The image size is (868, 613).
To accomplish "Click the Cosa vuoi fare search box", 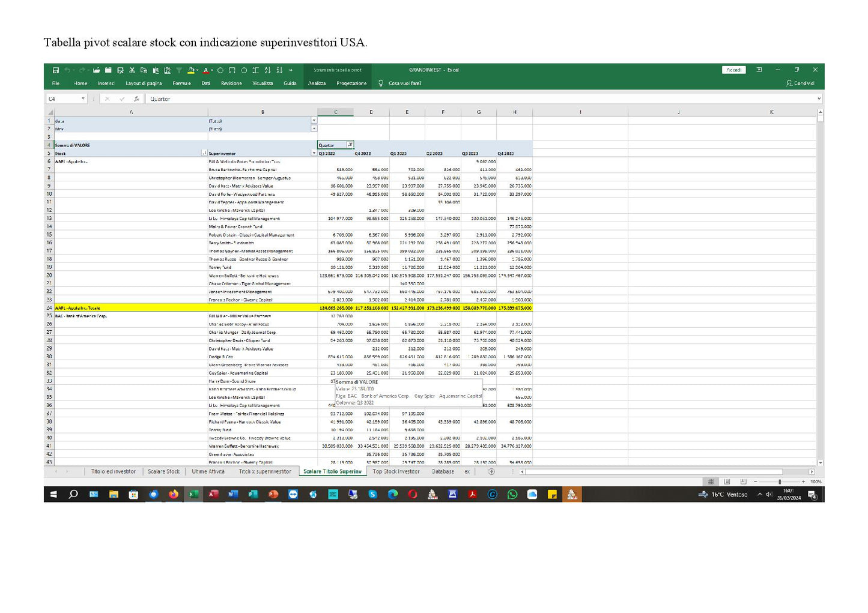I will (405, 83).
